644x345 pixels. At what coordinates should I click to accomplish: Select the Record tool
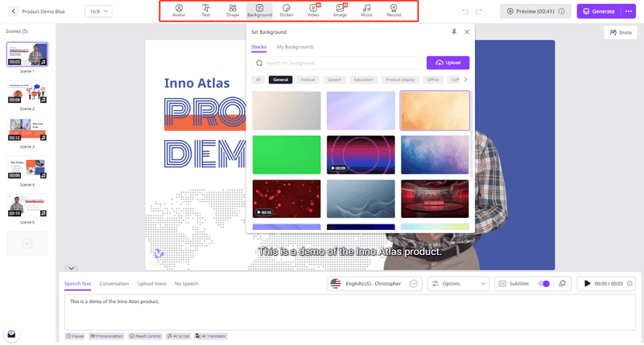pos(394,10)
